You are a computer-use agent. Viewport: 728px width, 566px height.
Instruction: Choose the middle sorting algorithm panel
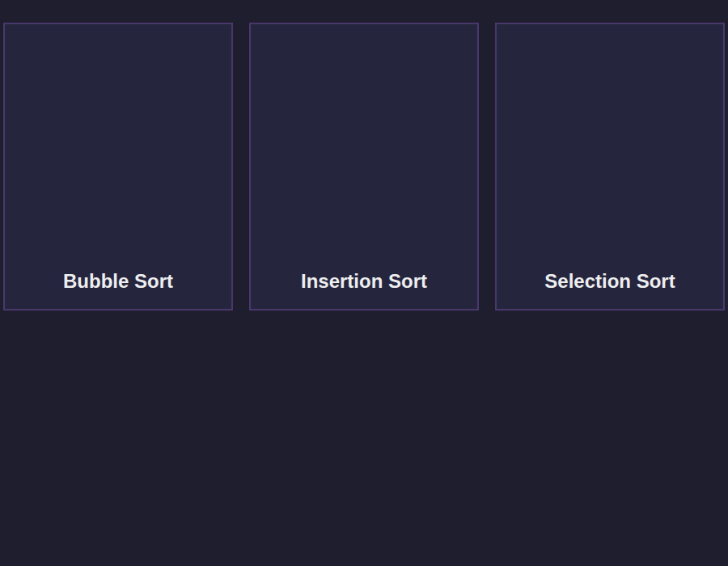364,166
